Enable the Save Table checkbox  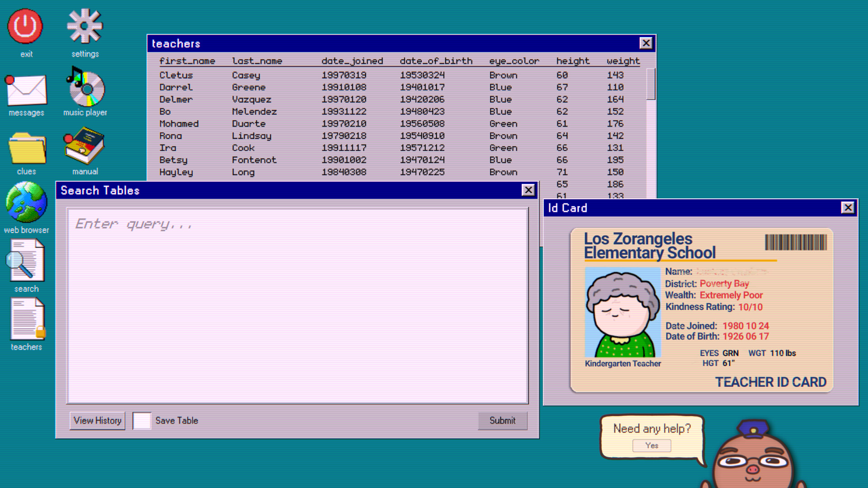[142, 420]
